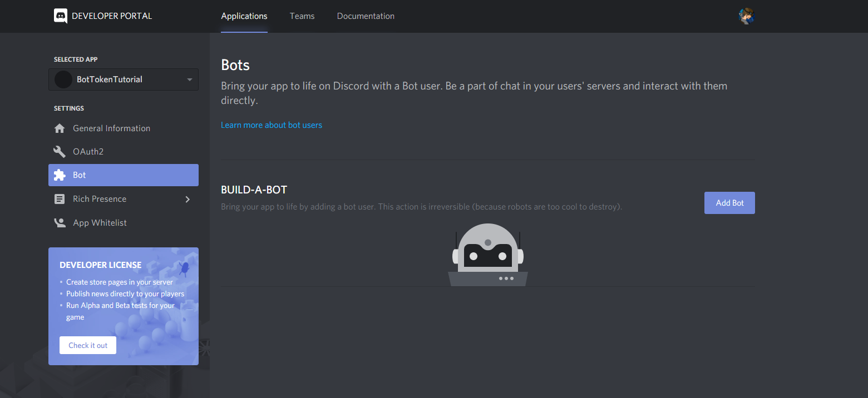
Task: Switch to the Teams tab
Action: tap(302, 16)
